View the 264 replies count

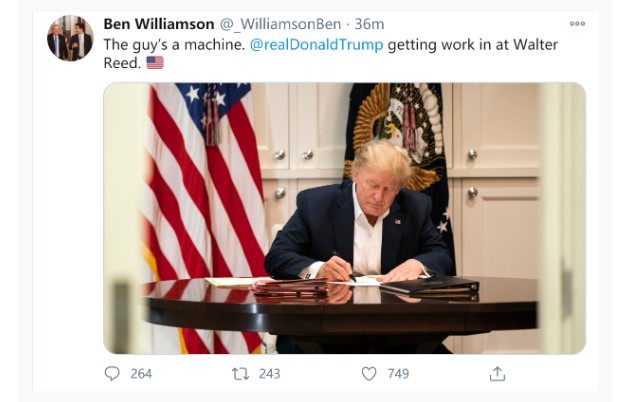[141, 374]
